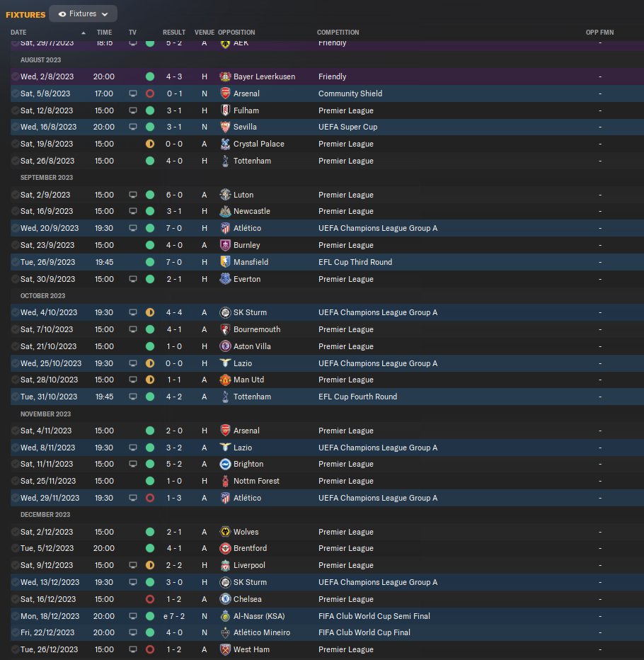
Task: Click the 4 - 4 result against SK Sturm
Action: (173, 312)
